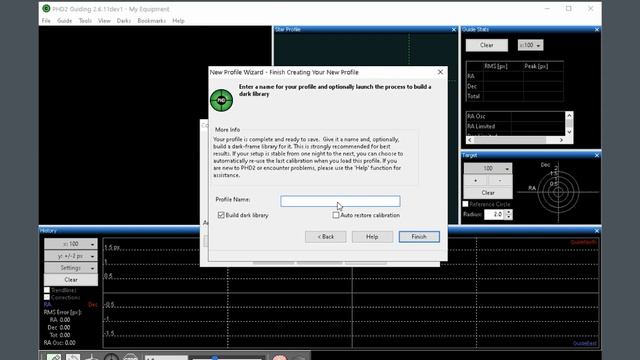Screen dimensions: 640x360
Task: Open the 100 zoom dropdown in Target panel
Action: (488, 169)
